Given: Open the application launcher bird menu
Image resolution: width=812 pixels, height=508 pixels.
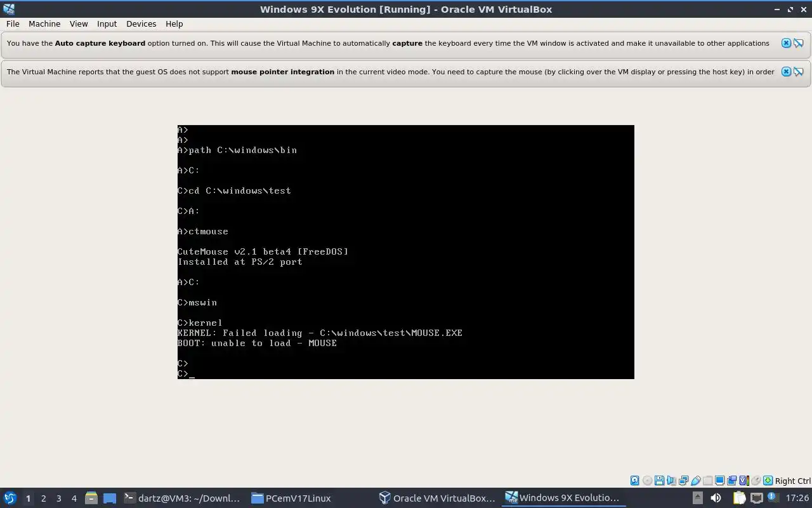Looking at the screenshot, I should [10, 498].
